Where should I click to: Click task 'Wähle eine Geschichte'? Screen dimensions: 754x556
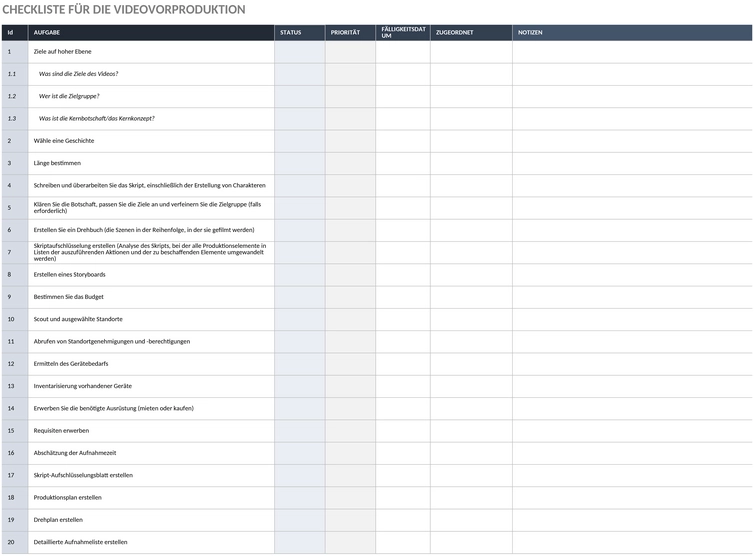point(64,140)
